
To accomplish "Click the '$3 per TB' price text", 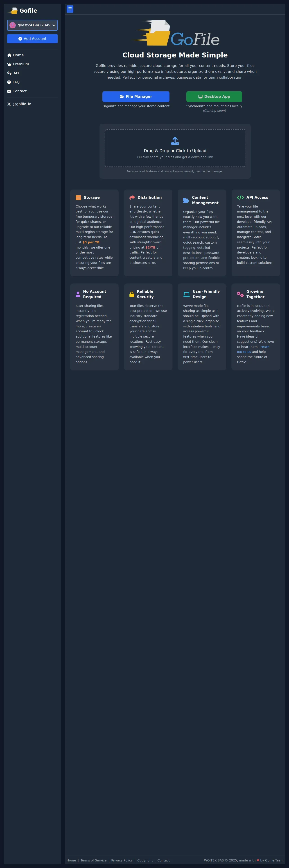I will coord(91,242).
